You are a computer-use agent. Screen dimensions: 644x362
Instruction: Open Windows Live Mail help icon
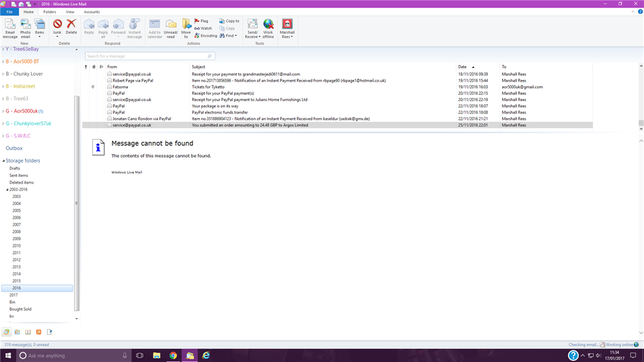pos(640,12)
